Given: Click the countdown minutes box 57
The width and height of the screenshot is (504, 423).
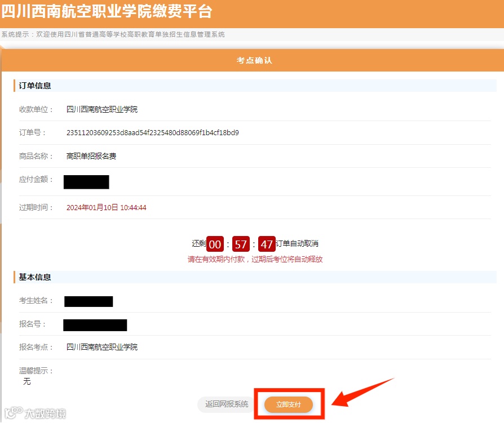Looking at the screenshot, I should click(x=241, y=244).
